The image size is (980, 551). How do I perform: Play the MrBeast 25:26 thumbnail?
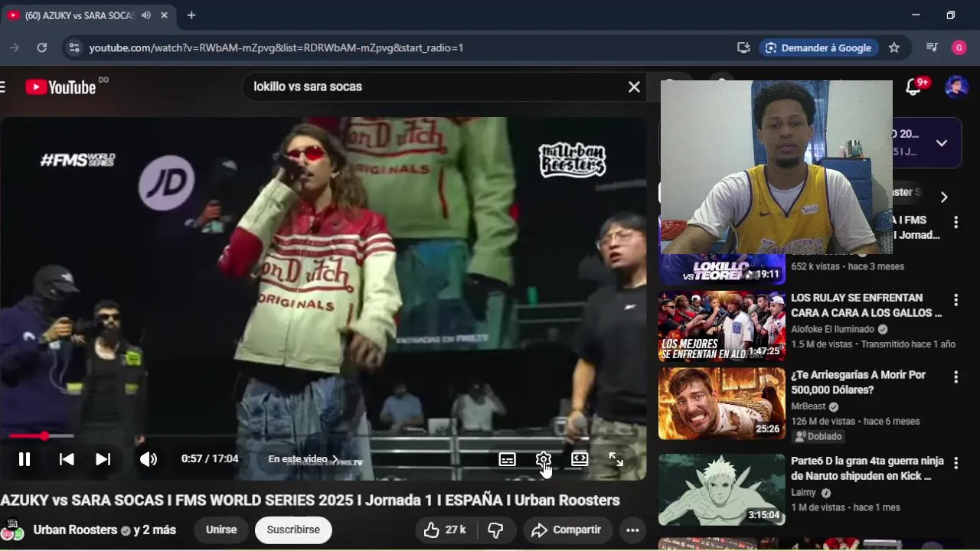[x=722, y=403]
